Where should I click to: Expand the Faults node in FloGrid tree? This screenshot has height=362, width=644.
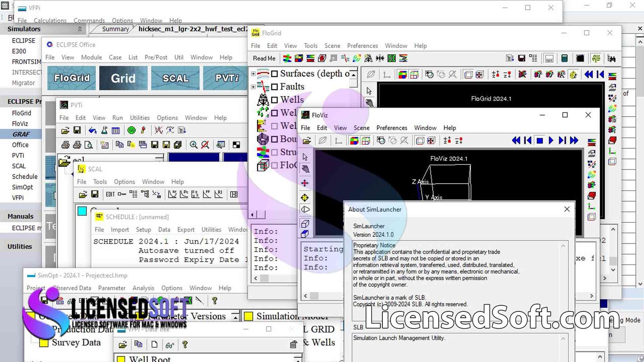pyautogui.click(x=253, y=87)
